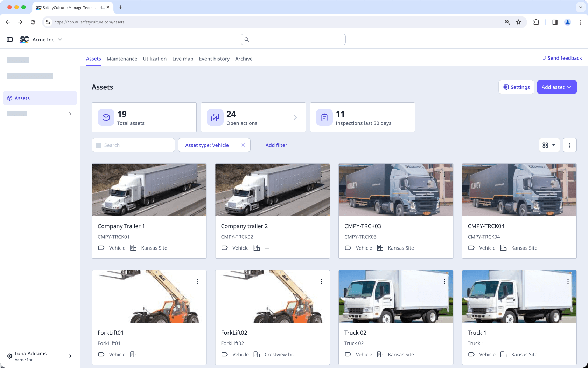The height and width of the screenshot is (368, 588).
Task: Click the global search field at top
Action: [x=293, y=40]
